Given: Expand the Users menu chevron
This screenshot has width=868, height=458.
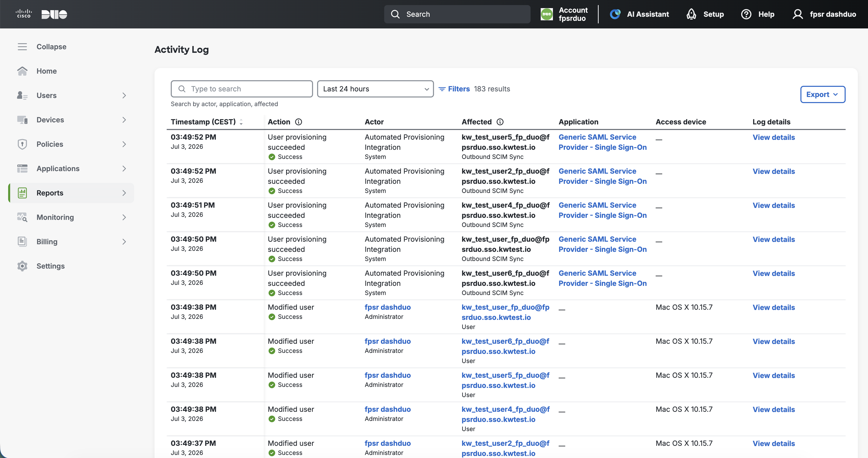Looking at the screenshot, I should pos(124,95).
